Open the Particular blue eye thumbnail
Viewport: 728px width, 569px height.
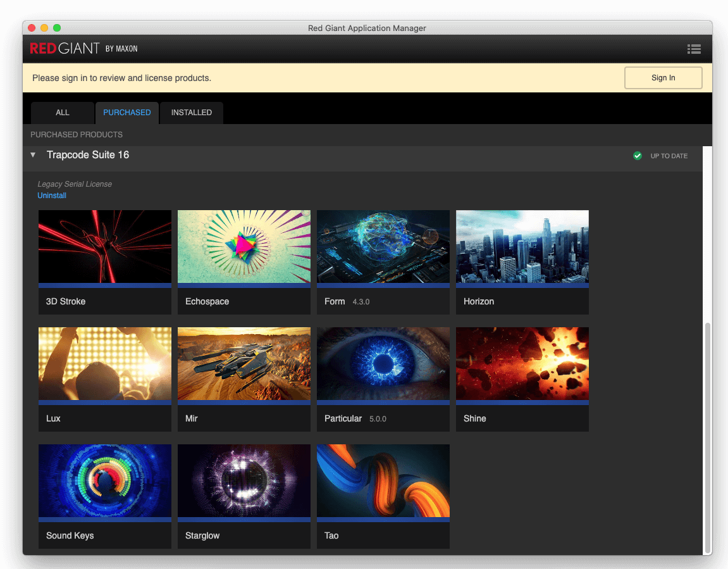pyautogui.click(x=383, y=363)
